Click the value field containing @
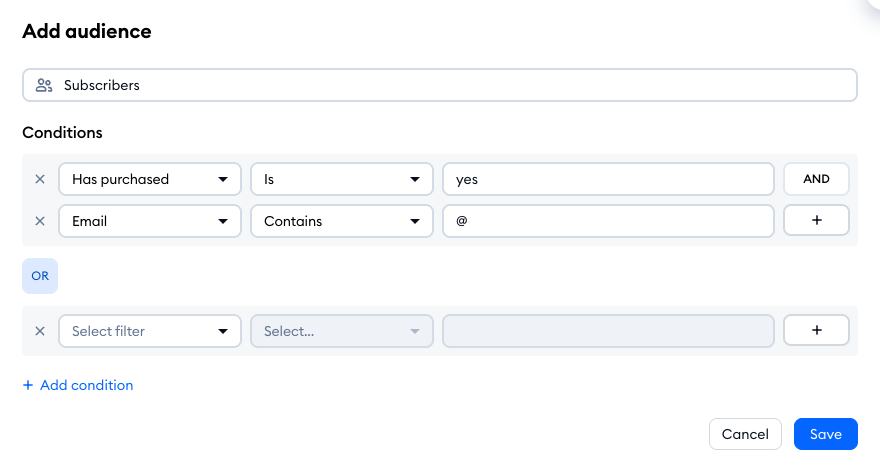The image size is (880, 473). tap(608, 221)
